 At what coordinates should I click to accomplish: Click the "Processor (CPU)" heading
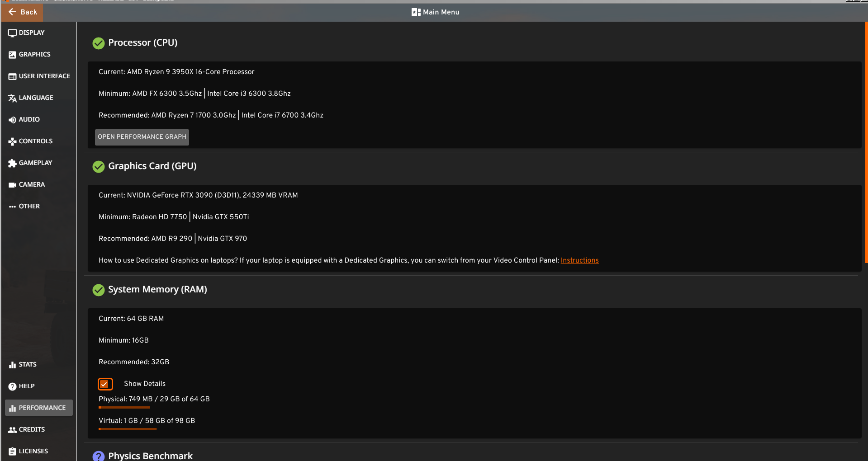143,42
